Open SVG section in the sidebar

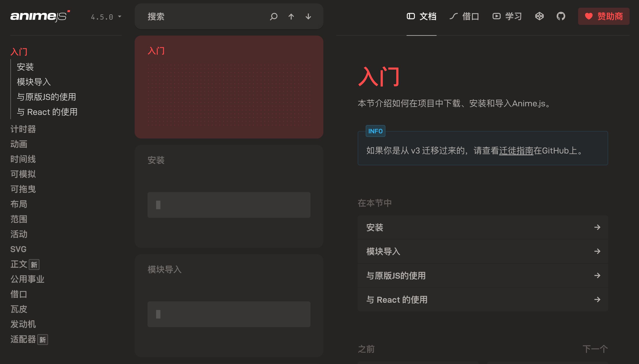18,249
